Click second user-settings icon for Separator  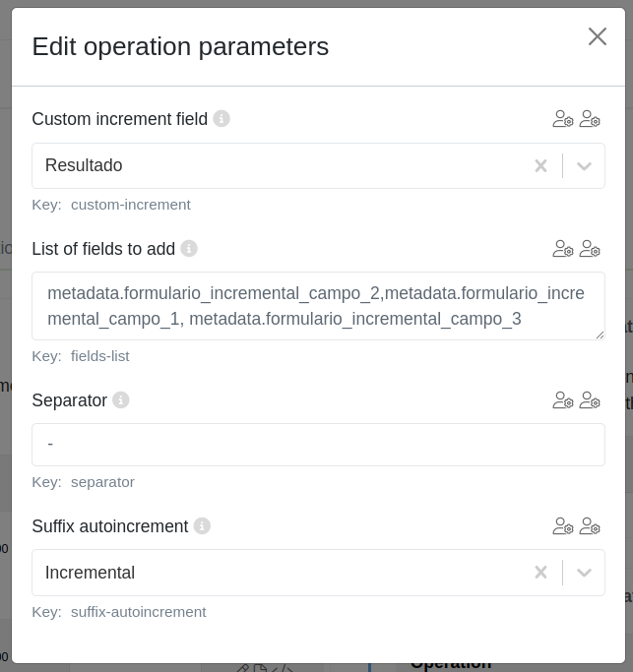tap(590, 400)
